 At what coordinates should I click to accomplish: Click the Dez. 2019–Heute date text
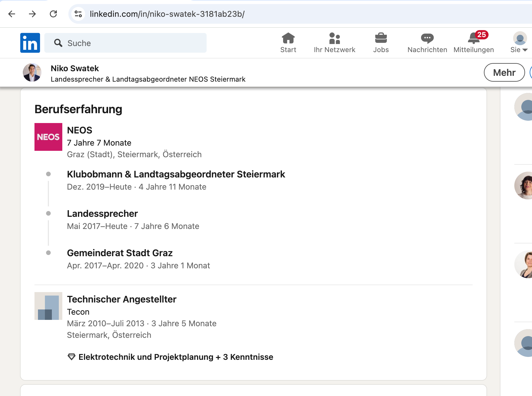click(x=99, y=187)
